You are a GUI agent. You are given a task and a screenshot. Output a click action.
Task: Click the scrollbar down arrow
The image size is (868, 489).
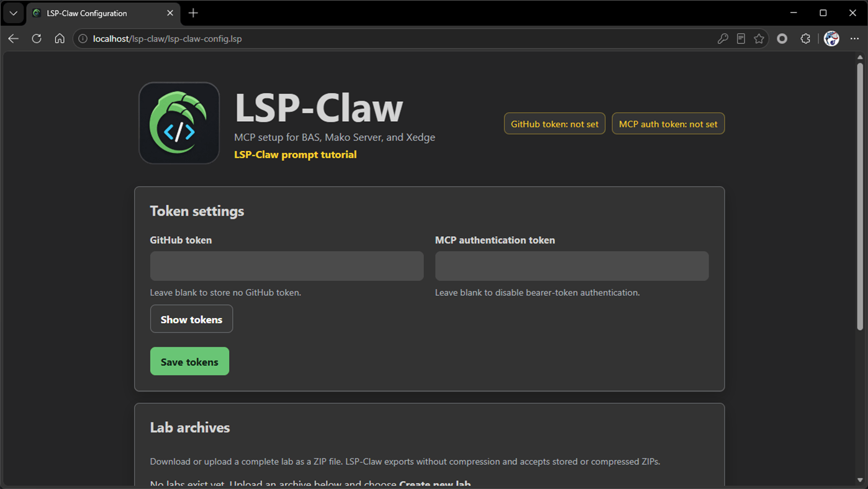pos(860,480)
